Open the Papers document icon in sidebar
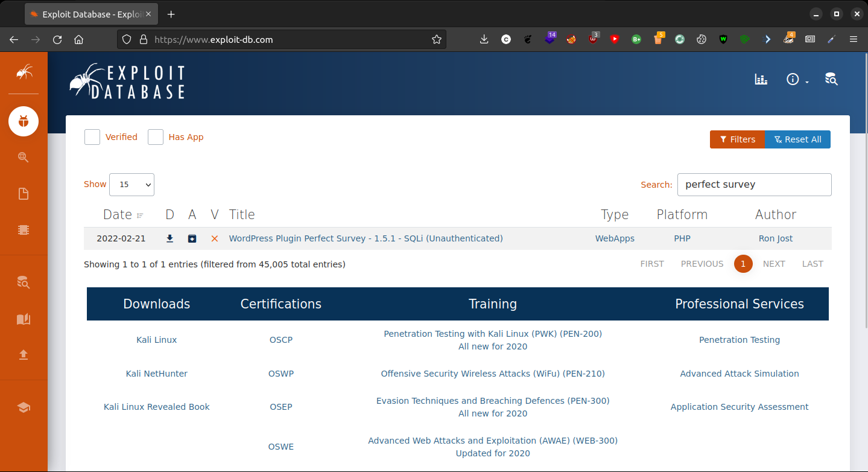Screen dimensions: 868x472 coord(24,194)
